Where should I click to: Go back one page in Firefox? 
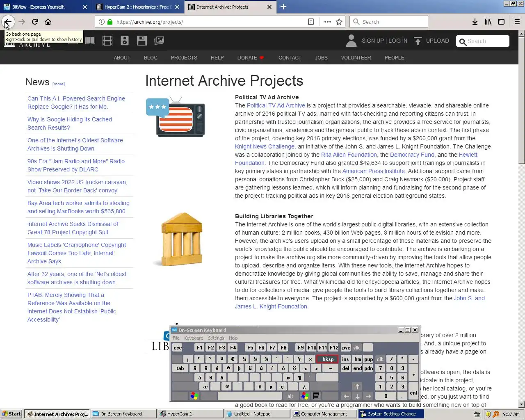[8, 22]
